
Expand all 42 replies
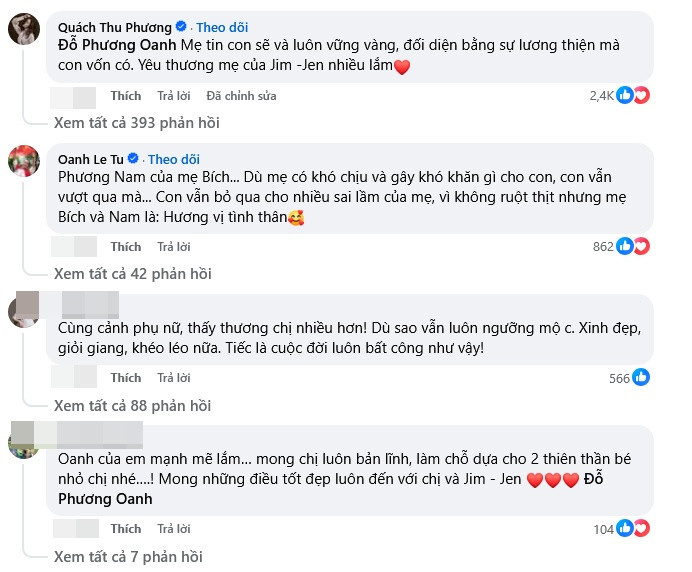point(132,273)
